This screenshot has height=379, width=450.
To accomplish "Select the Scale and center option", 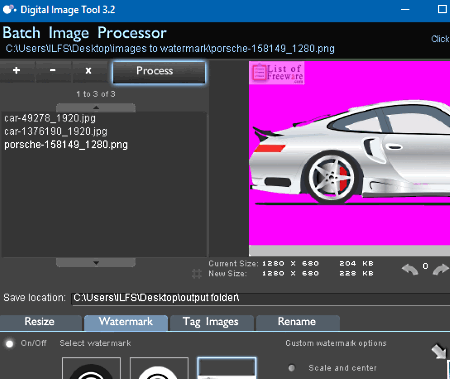I will (x=292, y=368).
